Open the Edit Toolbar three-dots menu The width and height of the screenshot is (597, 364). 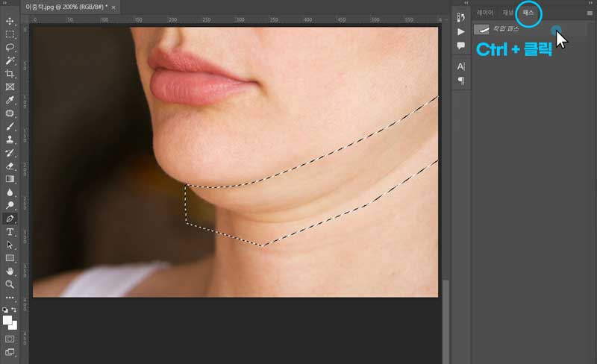(10, 298)
